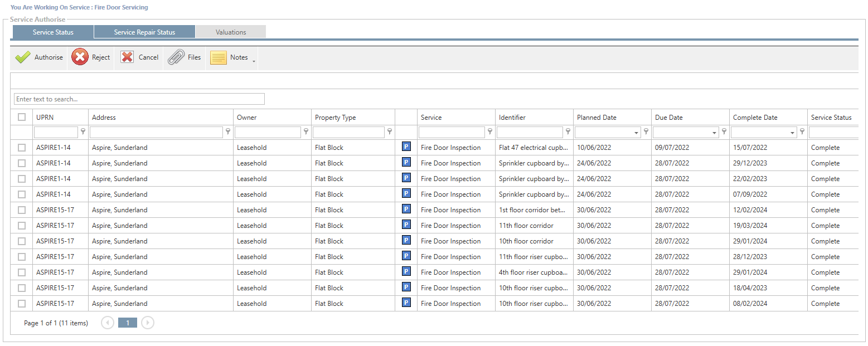The image size is (868, 346).
Task: Tick the checkbox for Flat 47 electrical cupboard row
Action: pos(22,148)
